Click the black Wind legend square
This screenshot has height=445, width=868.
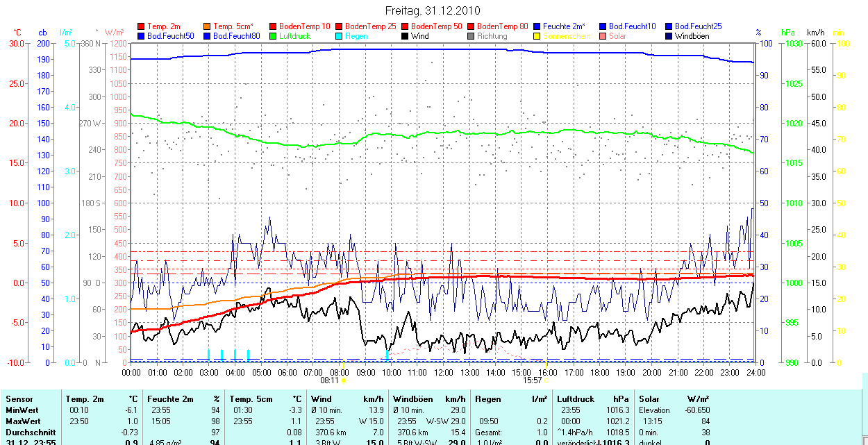[x=406, y=36]
